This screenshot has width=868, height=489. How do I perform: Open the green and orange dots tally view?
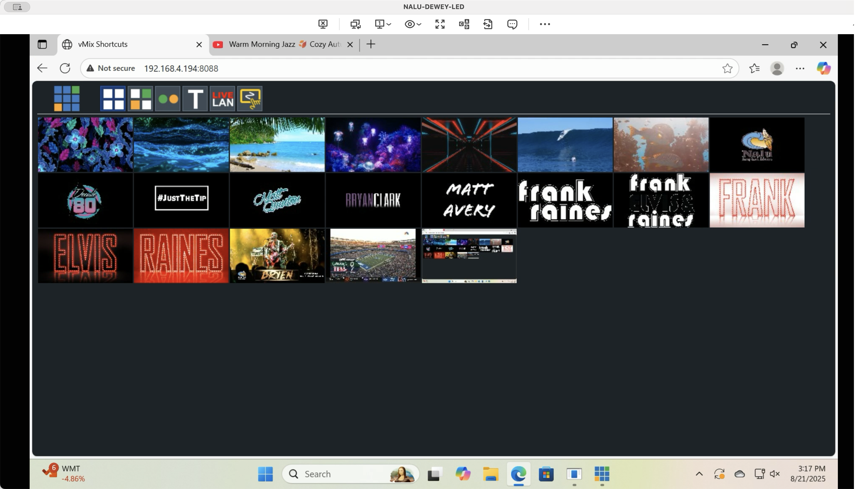coord(168,99)
